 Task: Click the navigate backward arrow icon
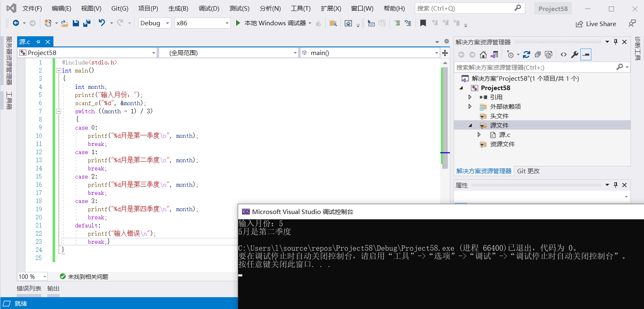click(x=16, y=23)
